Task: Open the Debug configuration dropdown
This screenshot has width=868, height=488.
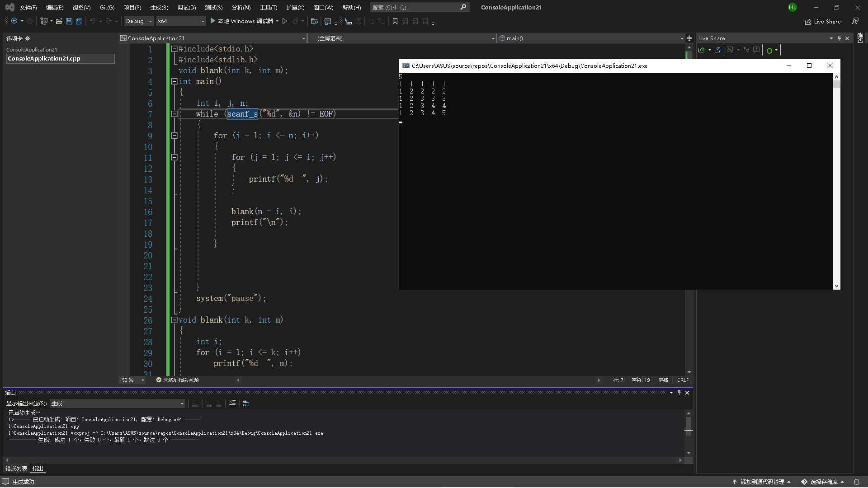Action: [139, 21]
